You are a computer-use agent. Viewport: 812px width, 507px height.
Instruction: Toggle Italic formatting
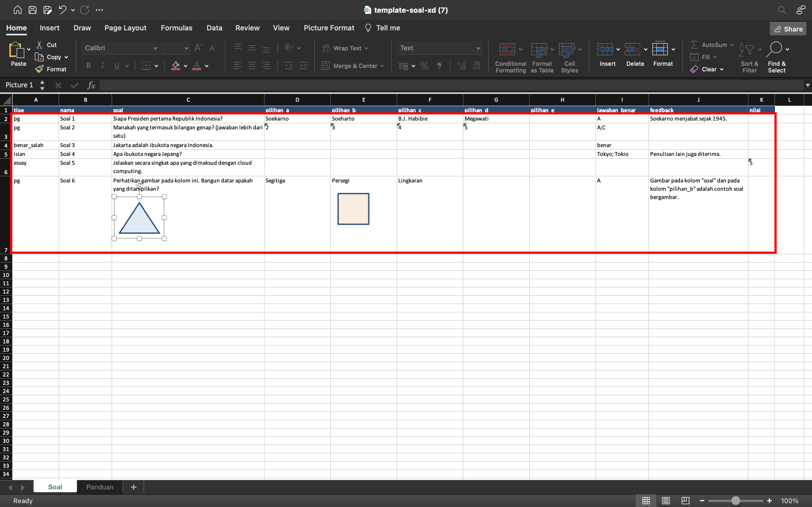click(102, 66)
